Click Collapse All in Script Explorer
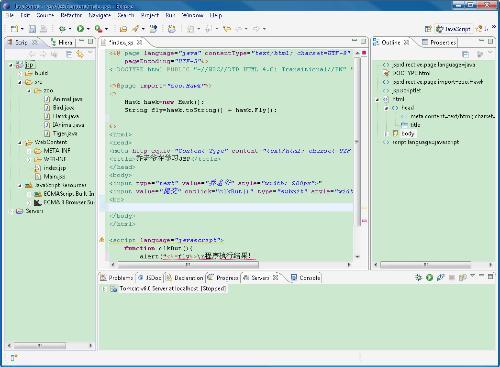Image resolution: width=500 pixels, height=367 pixels. pos(68,54)
